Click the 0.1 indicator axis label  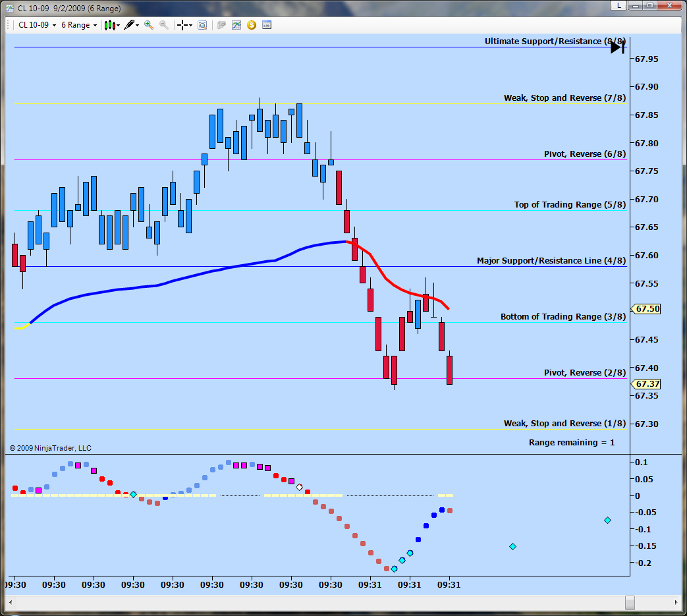point(641,462)
